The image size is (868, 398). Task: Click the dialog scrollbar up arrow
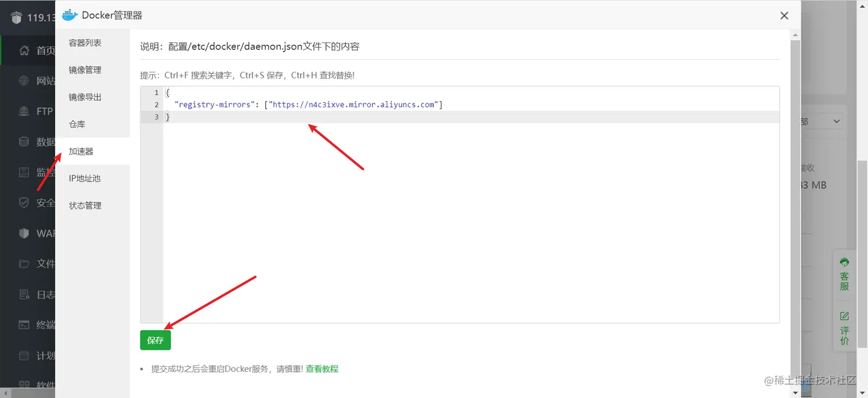(x=795, y=35)
